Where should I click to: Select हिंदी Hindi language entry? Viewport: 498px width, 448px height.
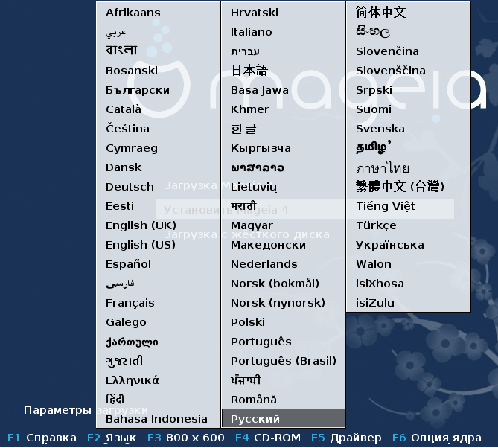[115, 399]
